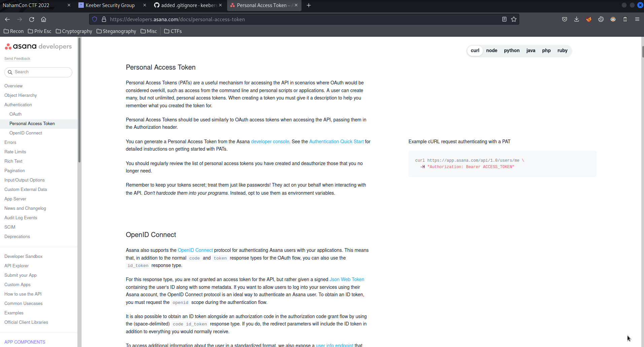Open the user info endpoint link
644x347 pixels.
click(x=334, y=345)
